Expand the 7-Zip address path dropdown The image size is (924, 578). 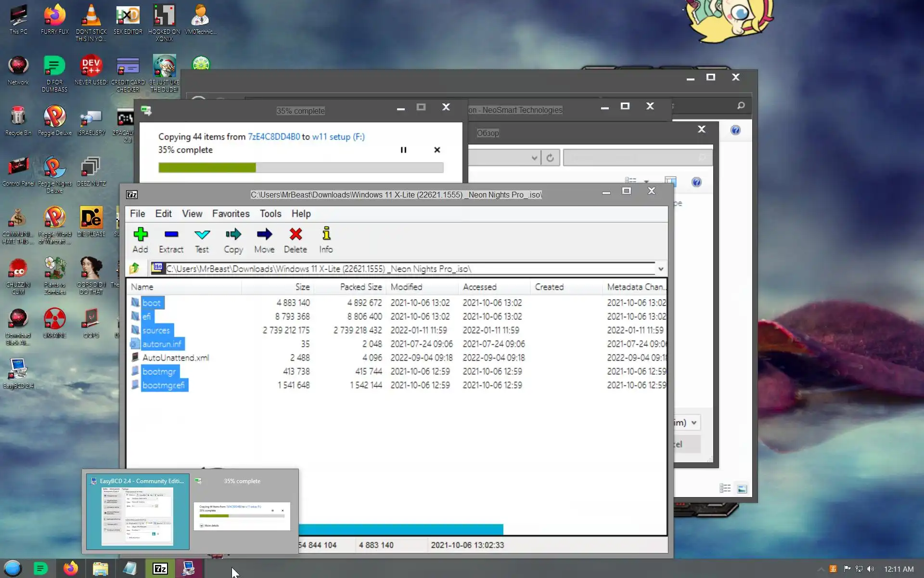661,269
